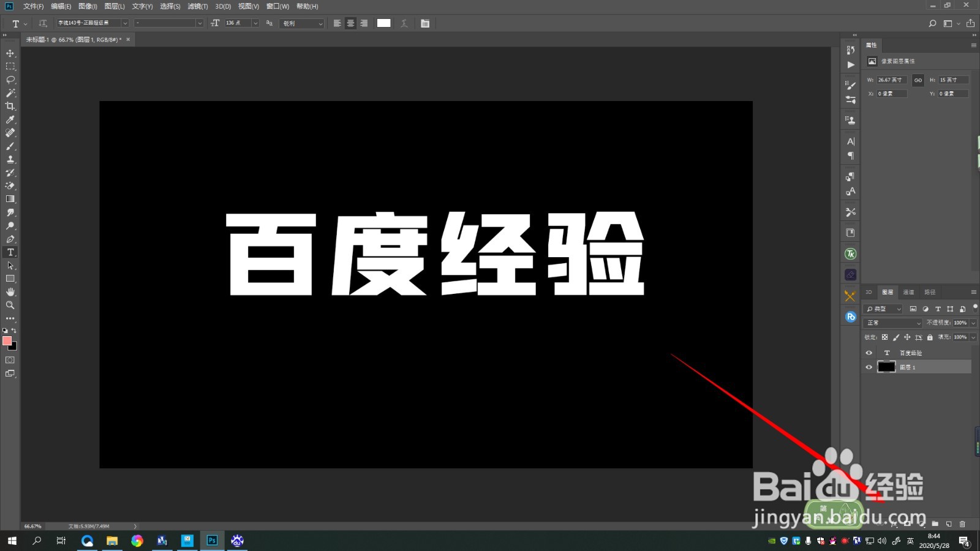Toggle lock transparent pixels

pyautogui.click(x=884, y=337)
